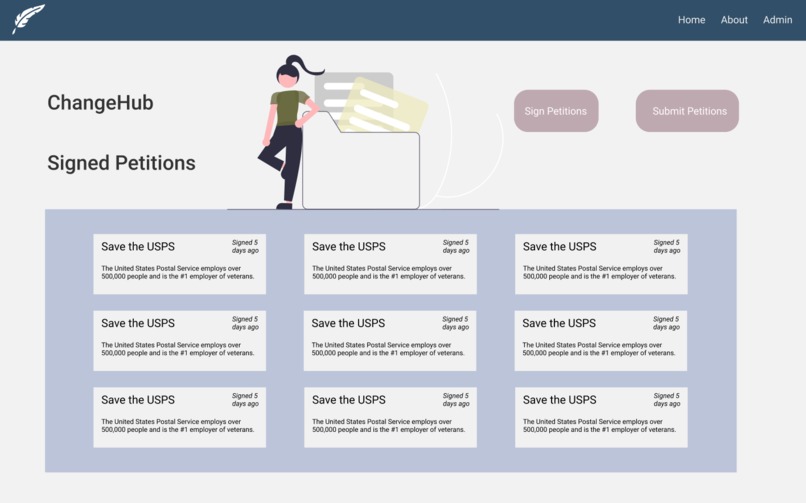806x503 pixels.
Task: Open the Admin nav link
Action: pyautogui.click(x=777, y=20)
